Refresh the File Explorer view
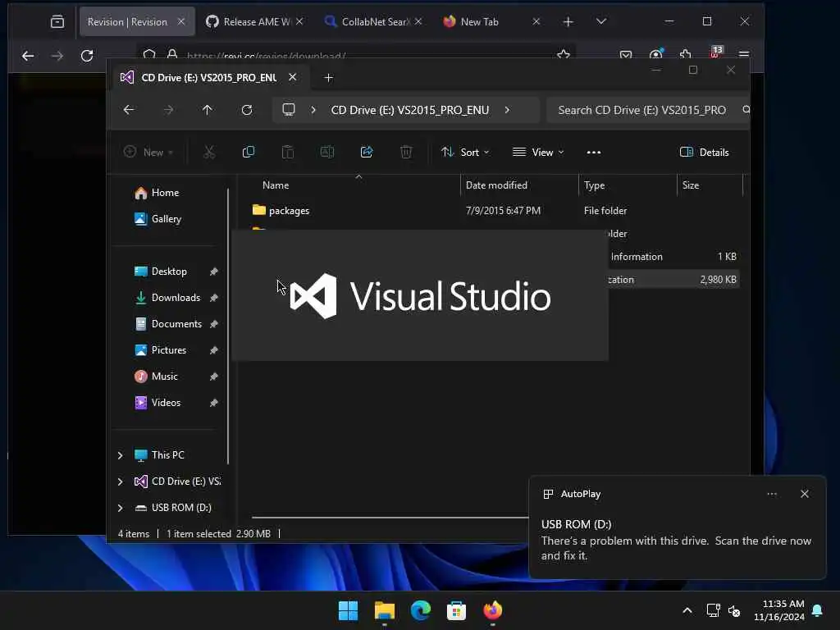Viewport: 840px width, 630px height. pos(247,110)
